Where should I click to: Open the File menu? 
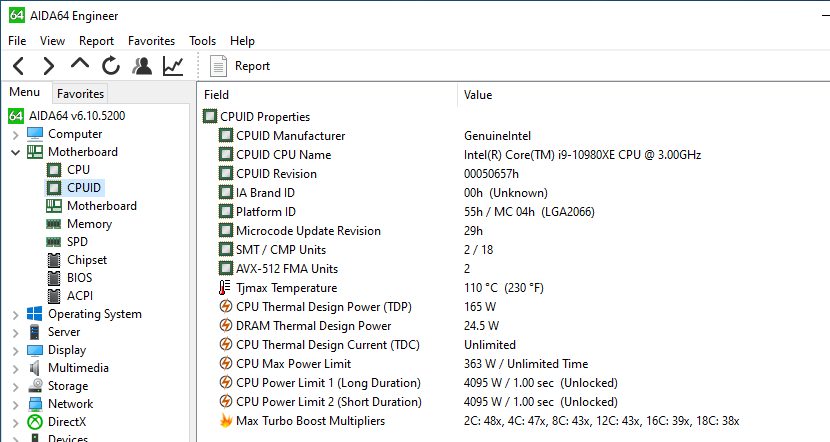17,41
